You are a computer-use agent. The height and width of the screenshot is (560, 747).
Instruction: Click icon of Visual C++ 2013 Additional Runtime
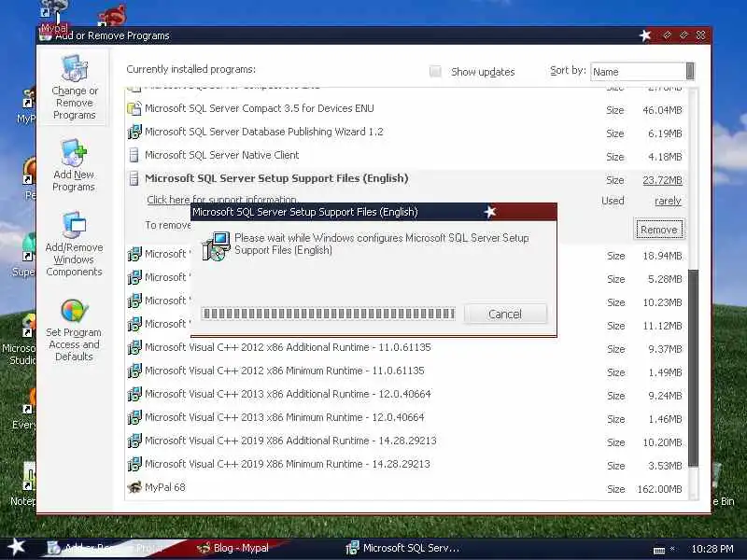point(134,394)
